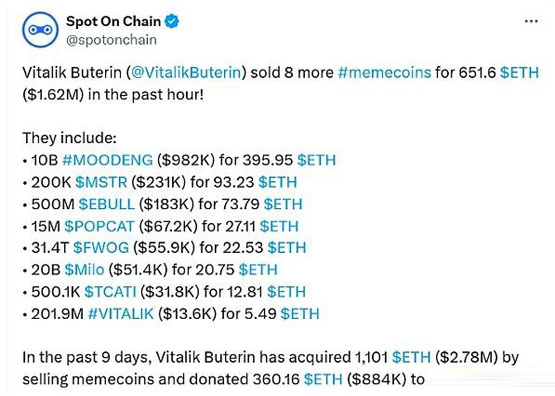Open the $EBULL cashtag
Image resolution: width=555 pixels, height=396 pixels.
coord(107,204)
